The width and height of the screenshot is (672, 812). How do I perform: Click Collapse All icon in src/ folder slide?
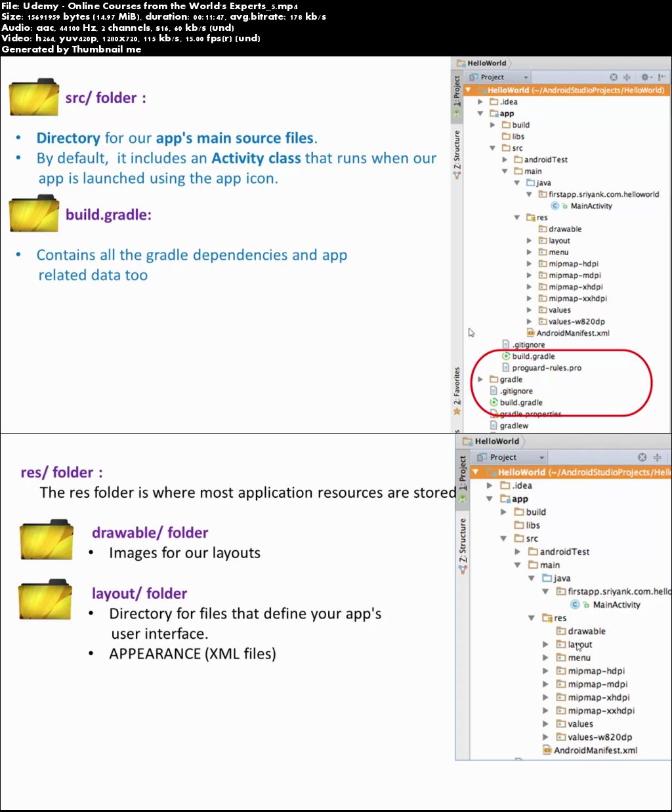[627, 77]
